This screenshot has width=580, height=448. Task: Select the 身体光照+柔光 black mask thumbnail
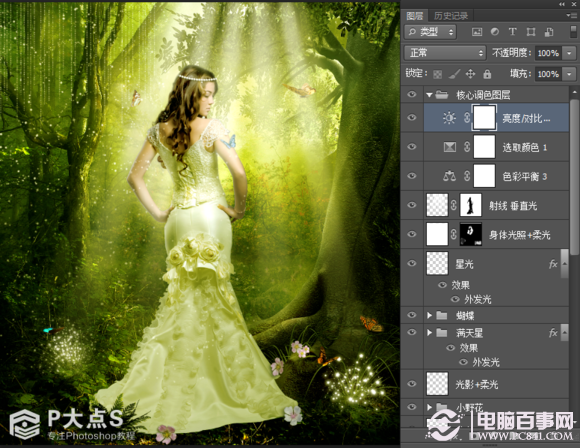[471, 234]
